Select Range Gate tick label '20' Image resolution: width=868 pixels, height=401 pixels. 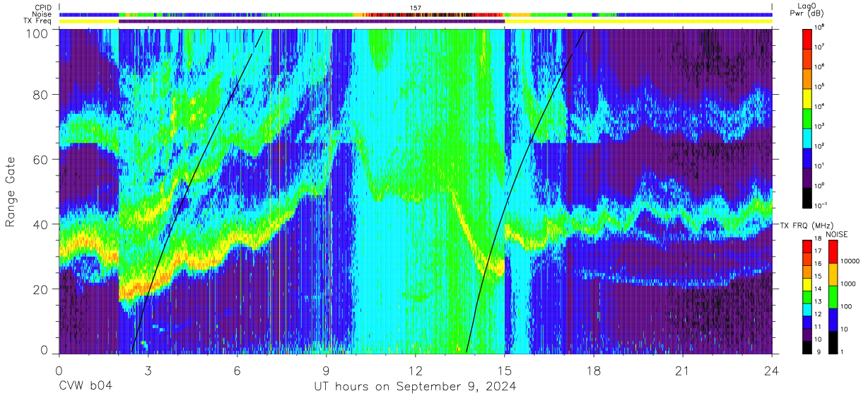coord(41,289)
